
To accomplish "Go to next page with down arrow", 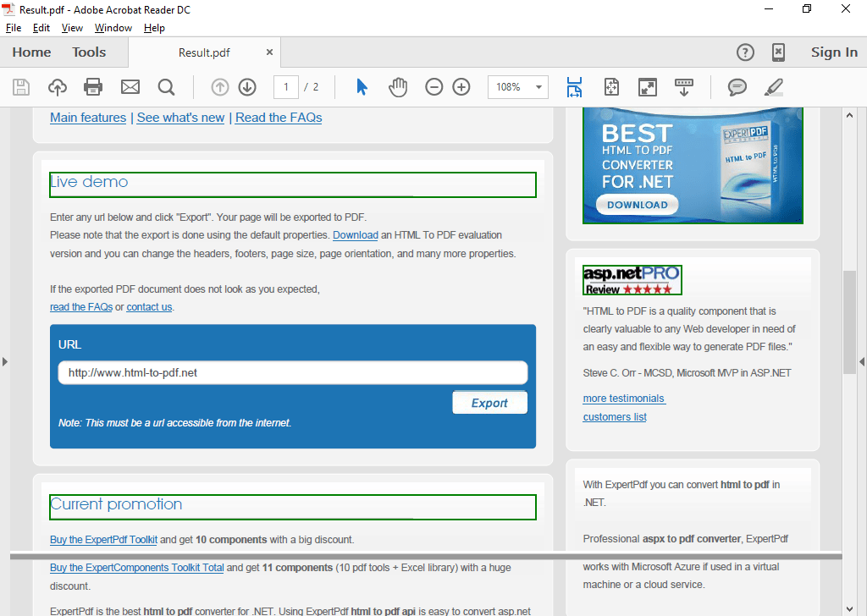I will pyautogui.click(x=246, y=87).
